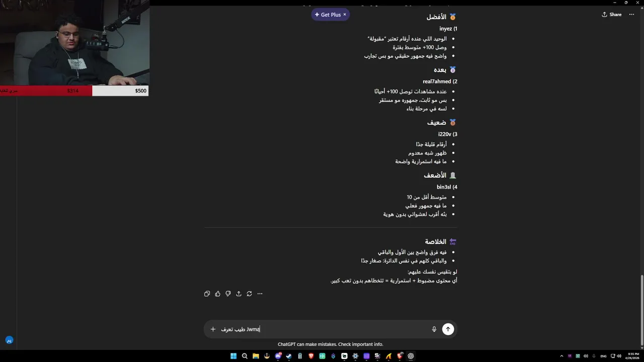Image resolution: width=644 pixels, height=362 pixels.
Task: Click the heading بعده
Action: tap(440, 70)
